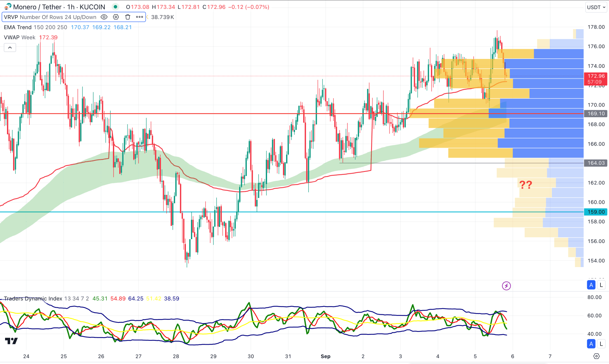Click the TDI value 45.31
The height and width of the screenshot is (364, 609).
[100, 298]
